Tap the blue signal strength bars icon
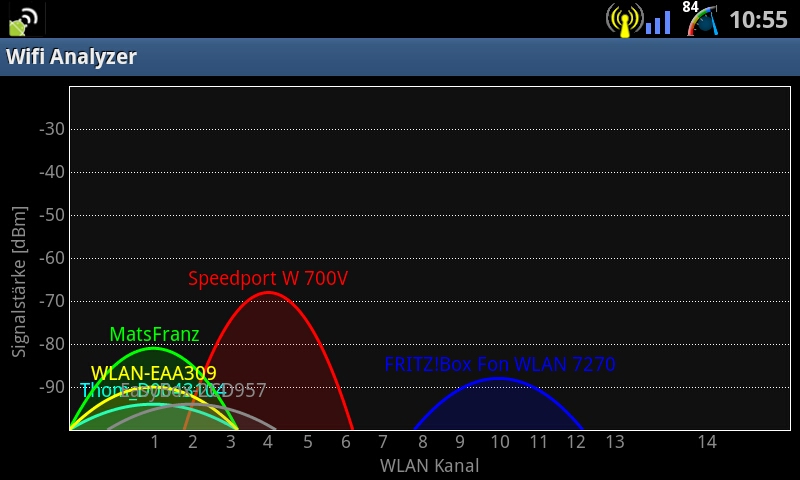Screen dimensions: 800x480 (658, 22)
